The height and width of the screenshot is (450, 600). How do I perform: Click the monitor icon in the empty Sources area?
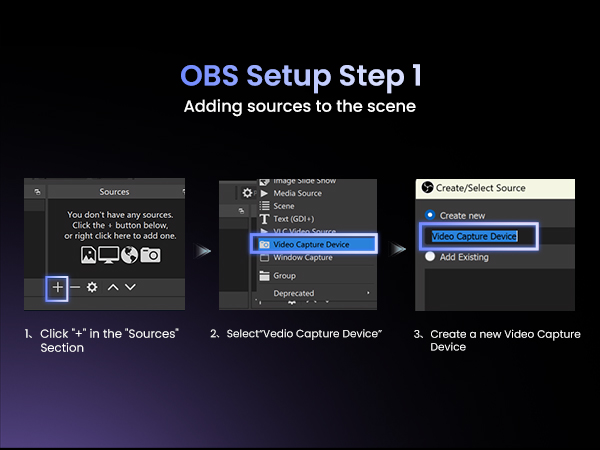(x=108, y=254)
